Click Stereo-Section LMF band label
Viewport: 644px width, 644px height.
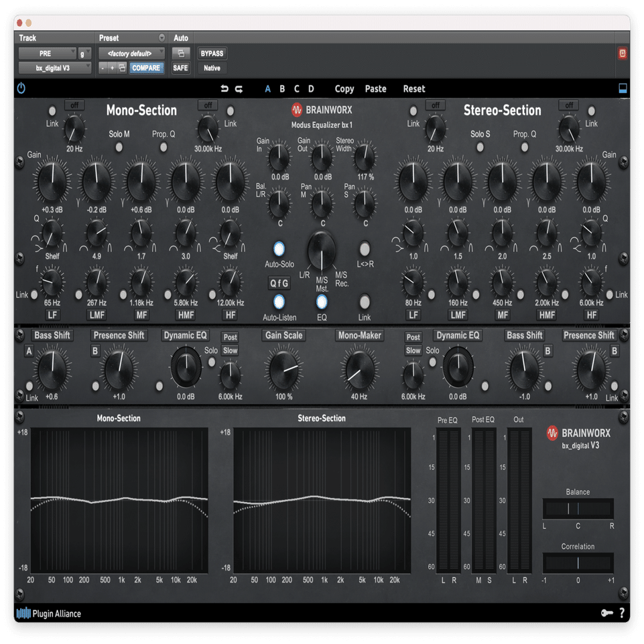tap(458, 315)
